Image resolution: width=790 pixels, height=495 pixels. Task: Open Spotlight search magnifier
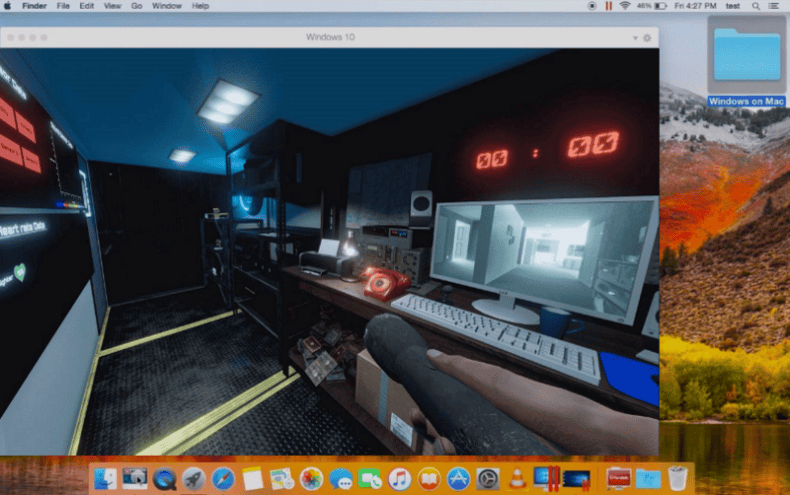[x=756, y=6]
